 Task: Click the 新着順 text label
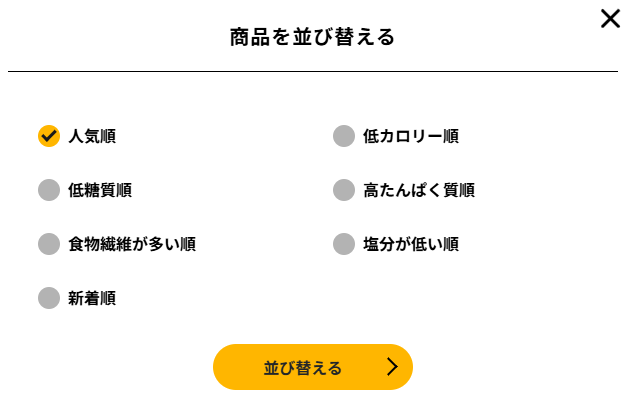[92, 298]
